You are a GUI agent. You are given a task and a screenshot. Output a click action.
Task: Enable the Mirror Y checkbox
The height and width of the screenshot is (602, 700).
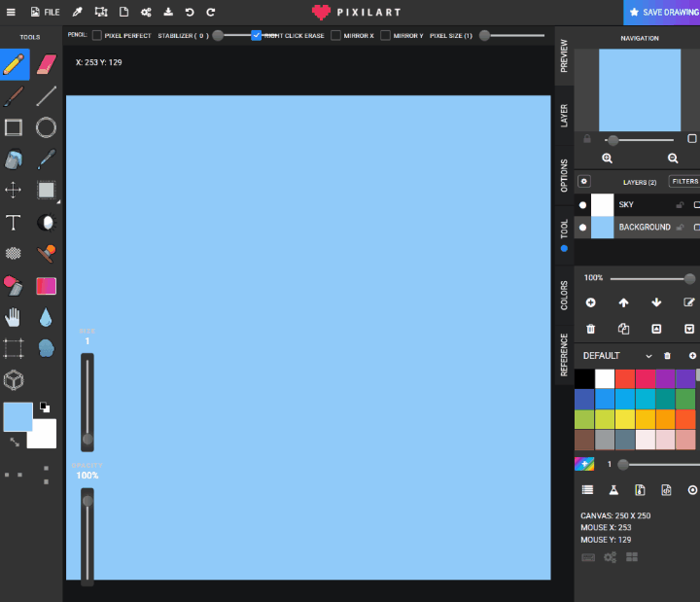385,35
